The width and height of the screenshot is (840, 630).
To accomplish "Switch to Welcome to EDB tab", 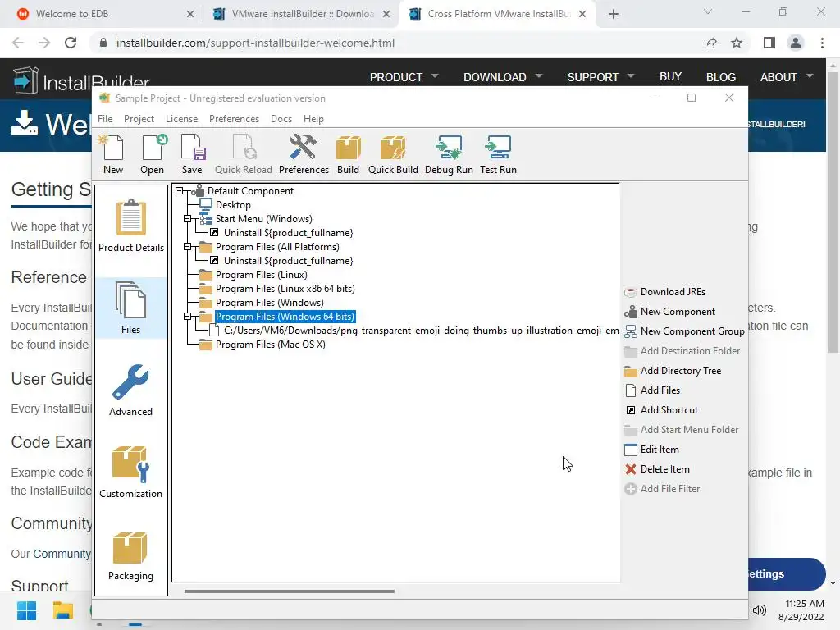I will [102, 14].
